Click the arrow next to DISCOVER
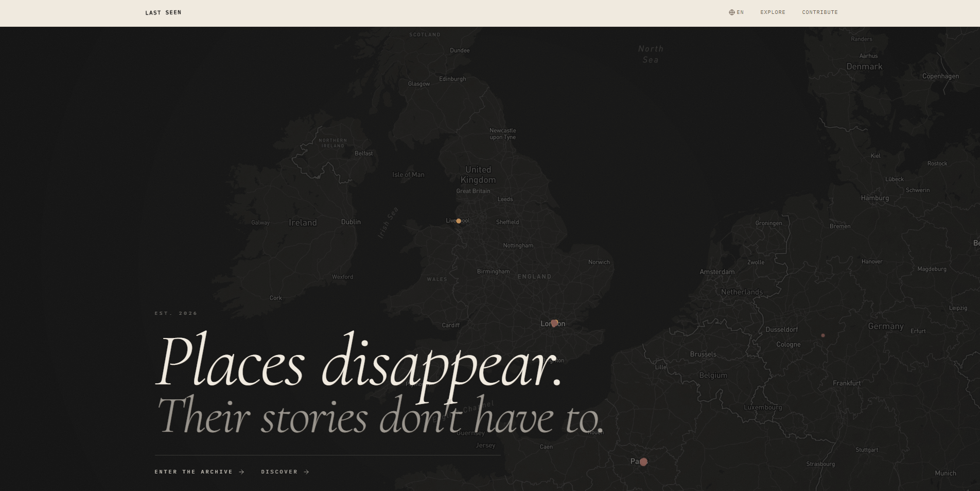 tap(306, 472)
